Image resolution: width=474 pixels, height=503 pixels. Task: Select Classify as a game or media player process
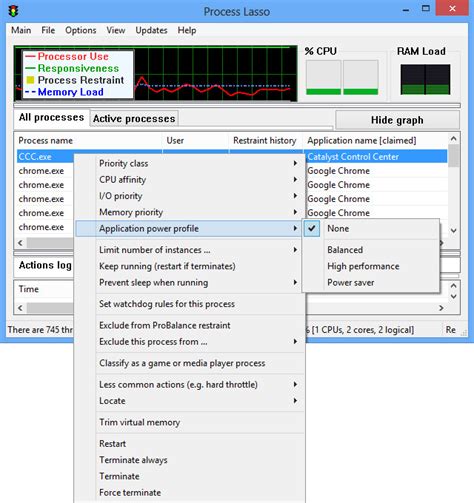coord(189,363)
